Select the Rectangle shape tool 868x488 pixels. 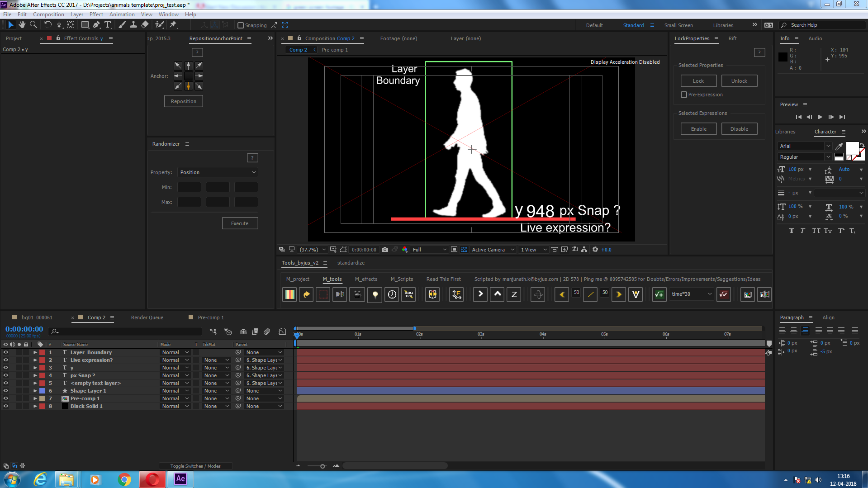[85, 25]
